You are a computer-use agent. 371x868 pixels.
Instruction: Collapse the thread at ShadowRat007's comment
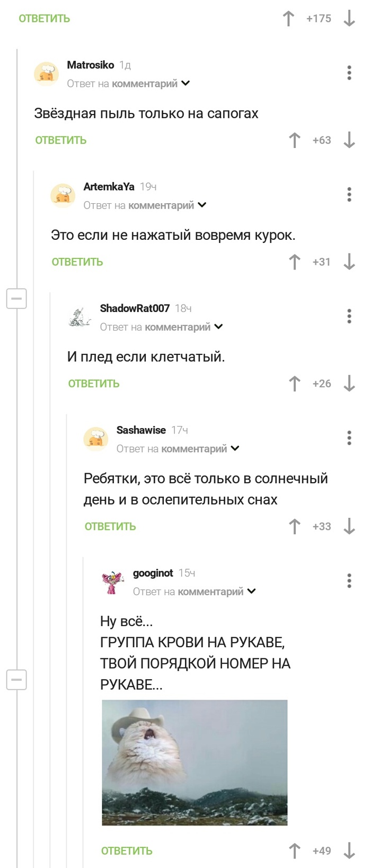click(x=16, y=299)
